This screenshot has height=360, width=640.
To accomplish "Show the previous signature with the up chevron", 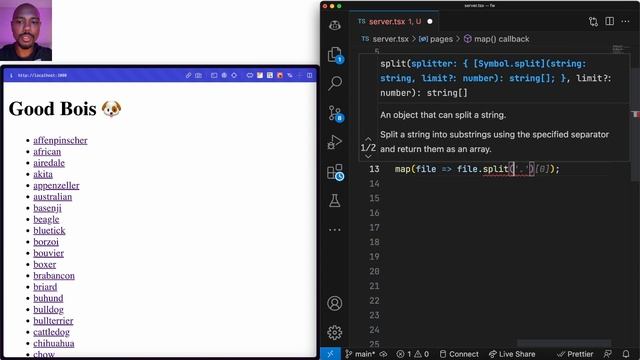I will coord(368,139).
